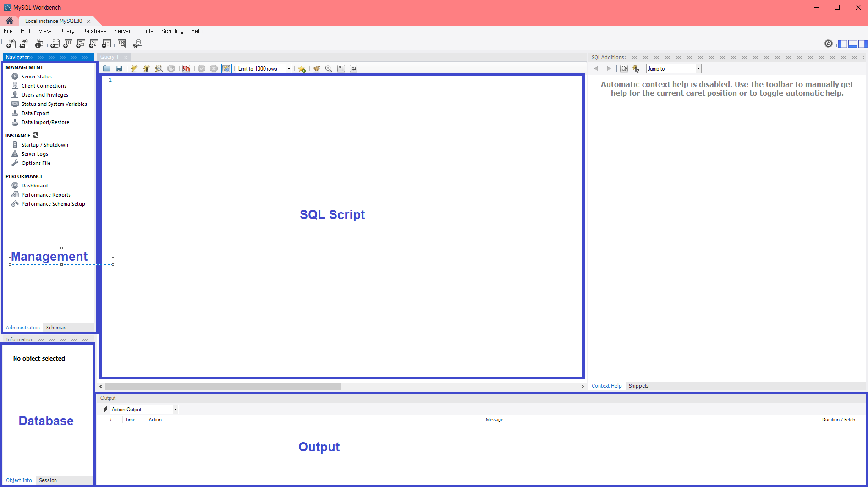Open the Query menu

point(66,31)
